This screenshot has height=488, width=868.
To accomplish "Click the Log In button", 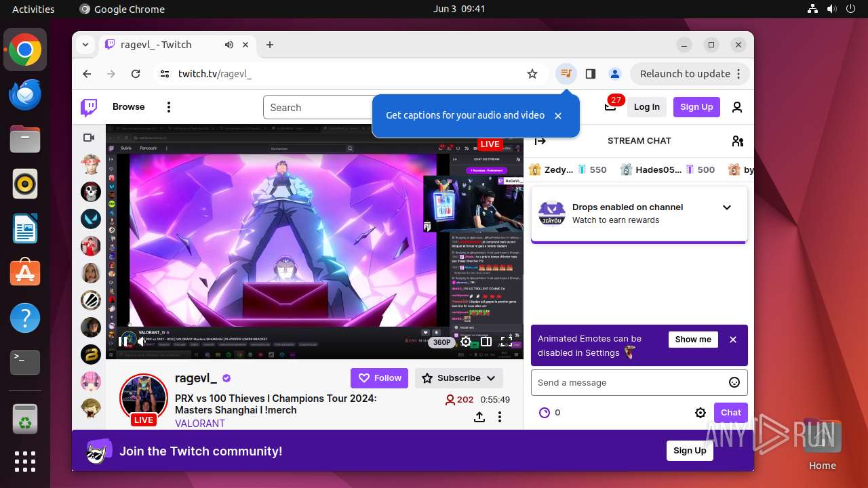I will [x=647, y=107].
